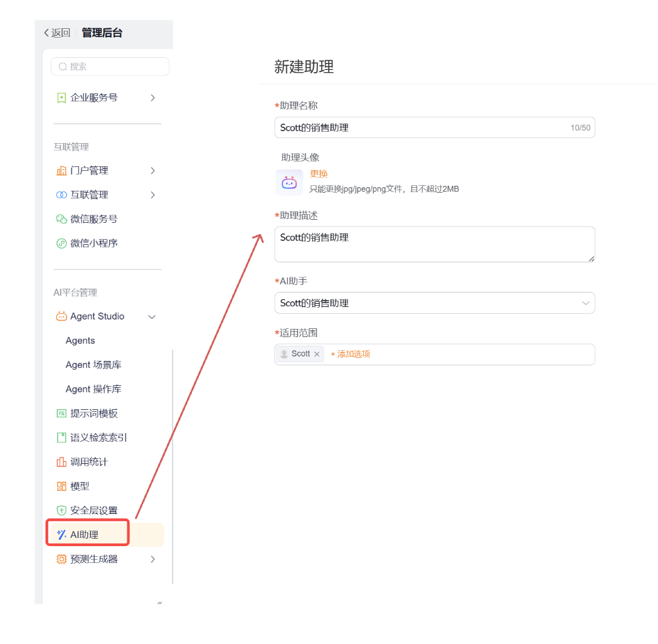Click the Agent Studio robot icon
Viewport: 658px width, 644px height.
(61, 316)
